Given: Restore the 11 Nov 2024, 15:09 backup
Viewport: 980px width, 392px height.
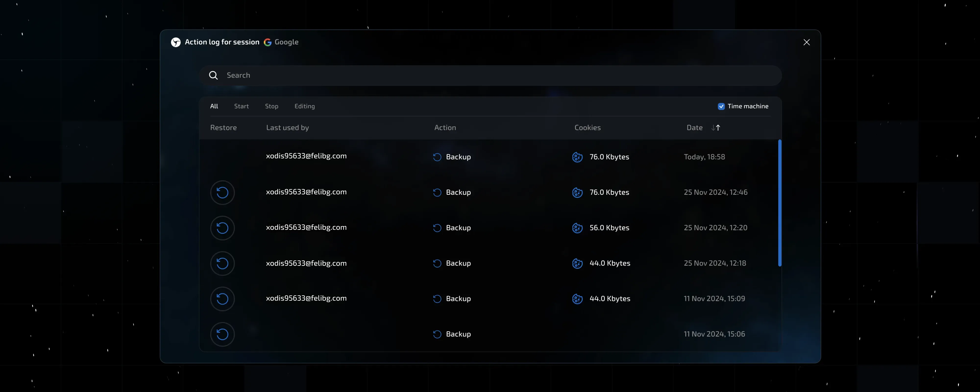Looking at the screenshot, I should click(222, 299).
